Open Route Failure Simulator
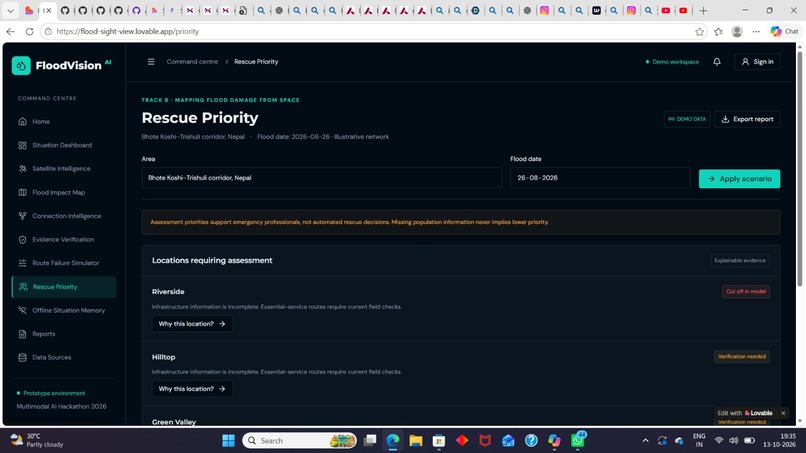Image resolution: width=806 pixels, height=453 pixels. click(x=64, y=263)
